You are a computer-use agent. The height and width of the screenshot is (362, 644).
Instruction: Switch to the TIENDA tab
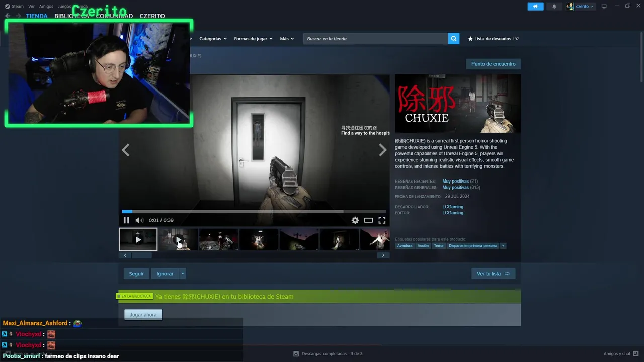click(37, 16)
